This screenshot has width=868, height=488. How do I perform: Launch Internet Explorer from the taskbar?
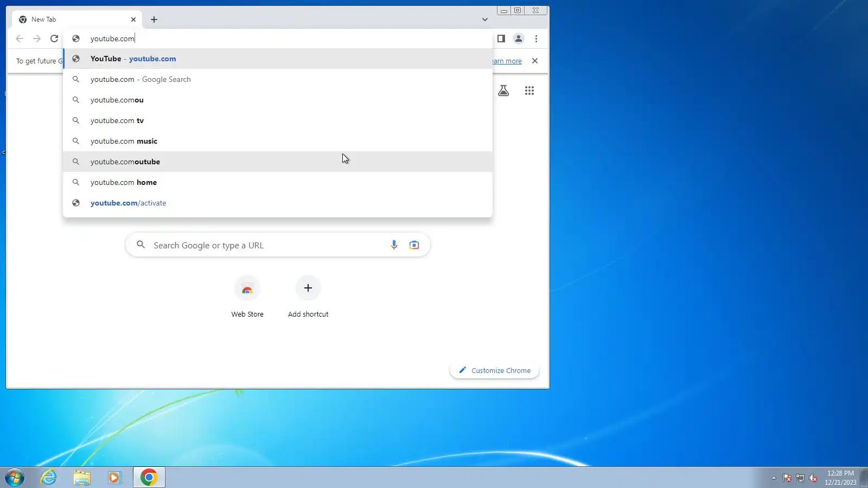(x=49, y=478)
